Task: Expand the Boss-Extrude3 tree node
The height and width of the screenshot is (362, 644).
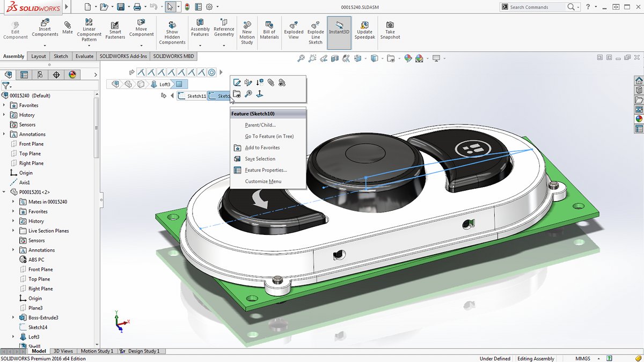Action: point(13,317)
